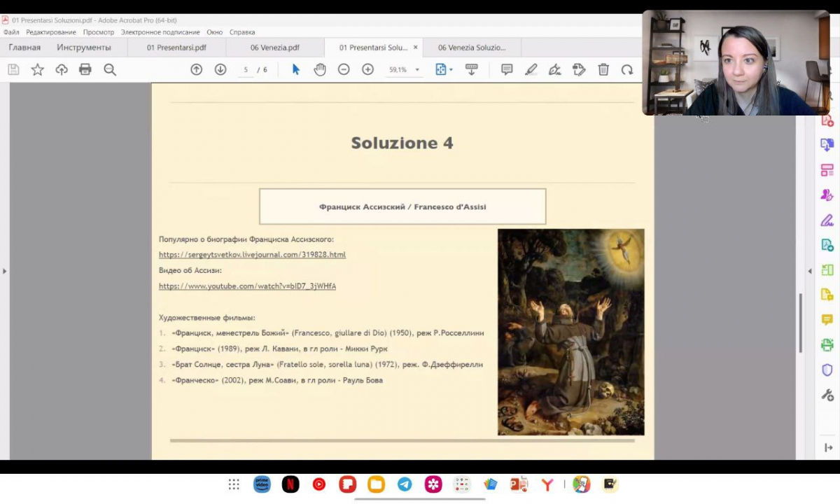840x504 pixels.
Task: Click the Francesco d'Assisi painting image
Action: [x=570, y=332]
